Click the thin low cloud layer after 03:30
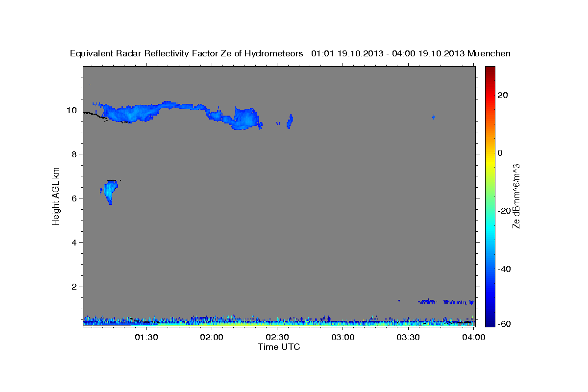The image size is (588, 392). click(447, 301)
